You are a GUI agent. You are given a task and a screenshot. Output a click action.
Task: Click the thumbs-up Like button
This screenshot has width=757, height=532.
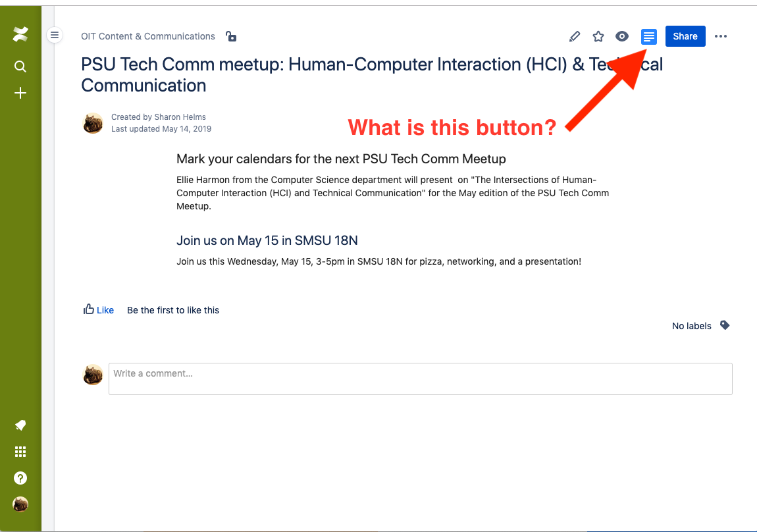tap(99, 310)
